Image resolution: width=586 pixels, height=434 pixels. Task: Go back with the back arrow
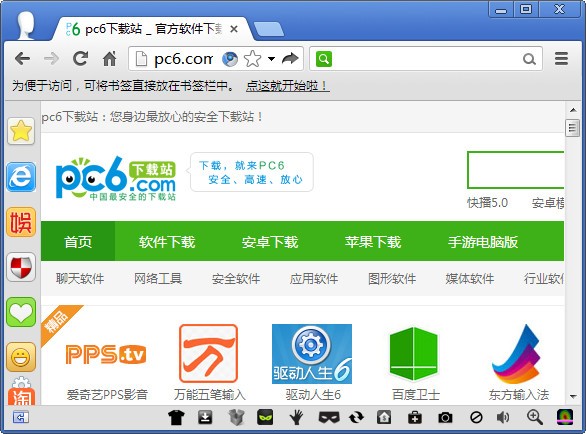click(x=22, y=59)
